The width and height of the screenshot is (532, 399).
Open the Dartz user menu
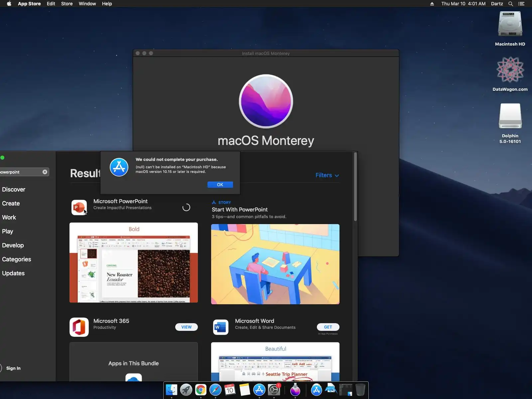(x=497, y=4)
